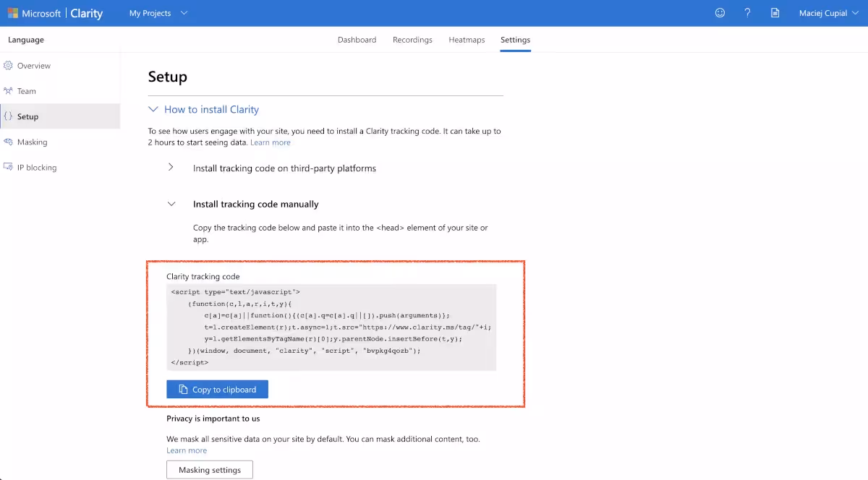The height and width of the screenshot is (480, 868).
Task: Open the Heatmaps tab
Action: point(467,40)
